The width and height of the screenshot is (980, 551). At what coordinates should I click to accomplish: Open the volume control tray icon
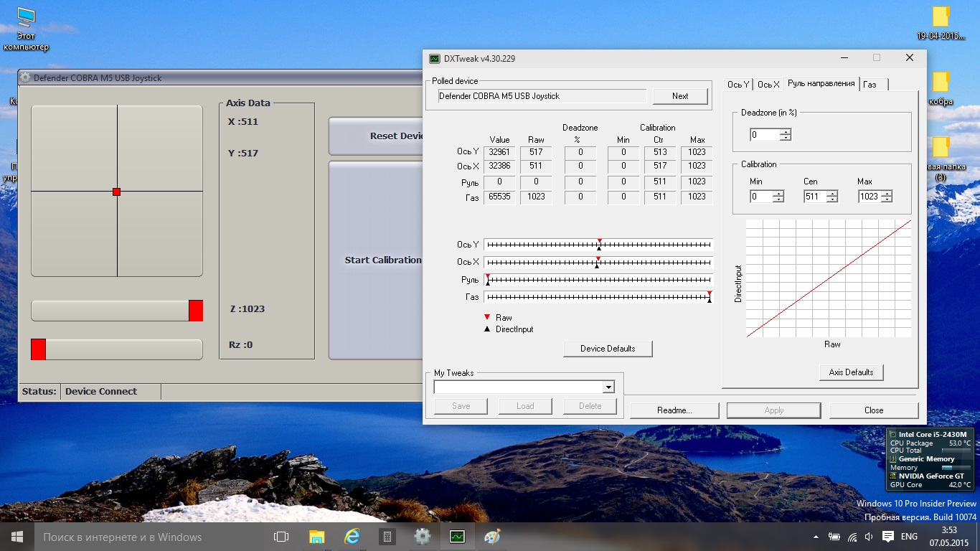[x=869, y=537]
